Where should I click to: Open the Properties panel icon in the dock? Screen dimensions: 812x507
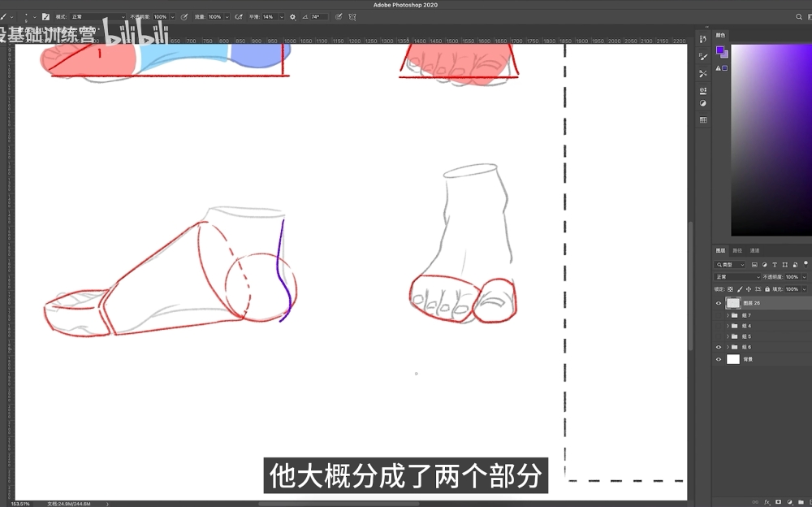coord(702,90)
